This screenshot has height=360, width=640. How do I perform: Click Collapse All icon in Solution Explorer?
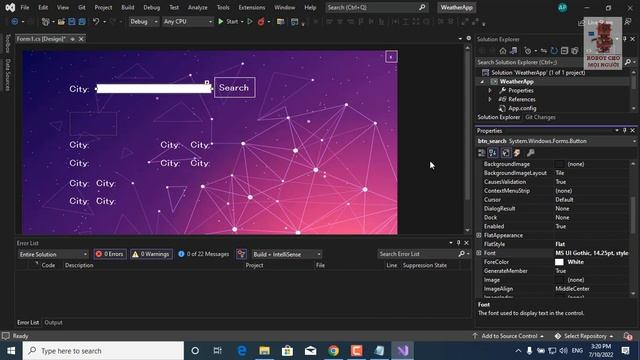(564, 51)
